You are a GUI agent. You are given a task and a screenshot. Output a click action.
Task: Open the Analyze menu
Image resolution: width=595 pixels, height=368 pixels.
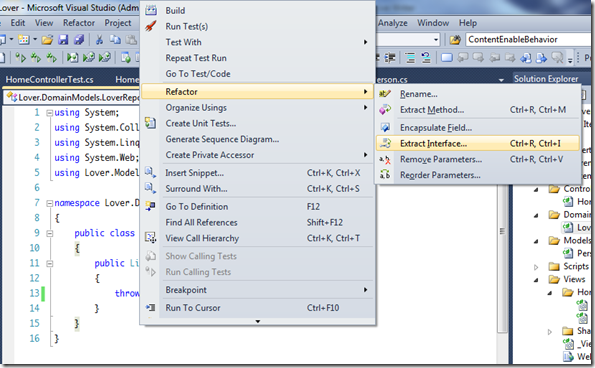pyautogui.click(x=392, y=23)
